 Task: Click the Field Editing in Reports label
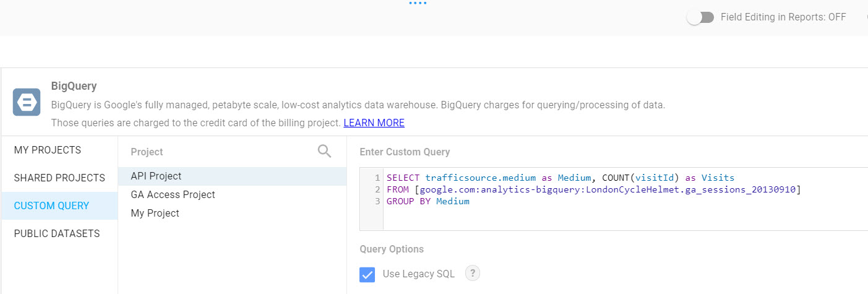(x=783, y=17)
